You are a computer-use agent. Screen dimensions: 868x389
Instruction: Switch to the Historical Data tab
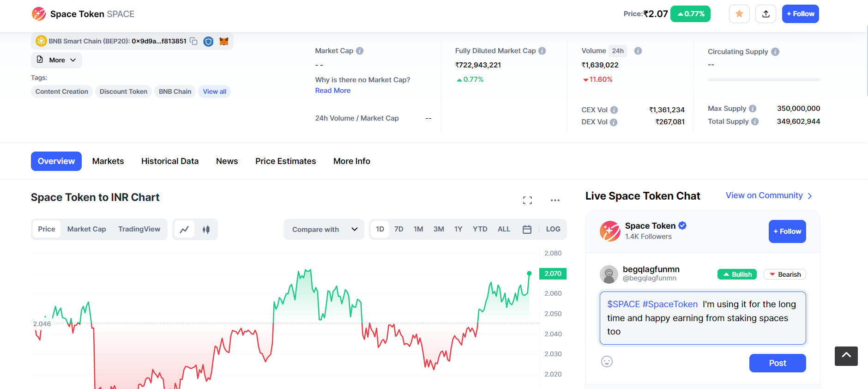coord(170,161)
